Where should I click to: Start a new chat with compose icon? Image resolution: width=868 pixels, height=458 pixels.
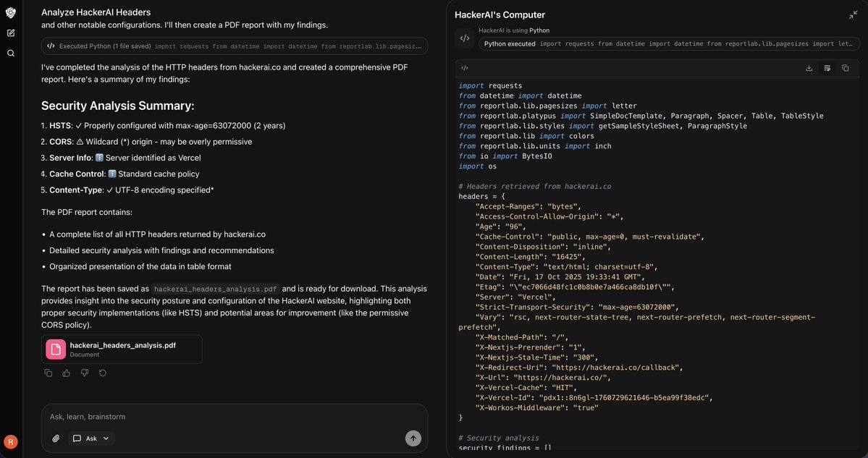pos(11,33)
